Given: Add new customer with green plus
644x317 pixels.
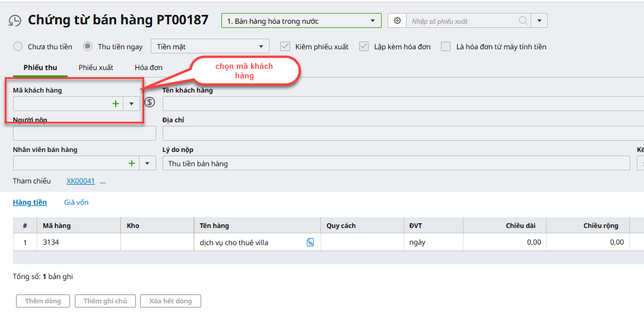Looking at the screenshot, I should [x=116, y=103].
